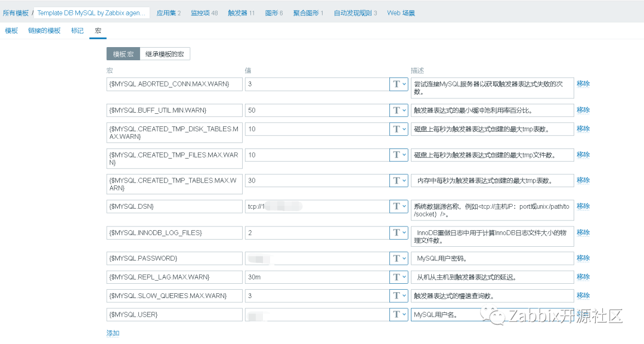Edit description field MySQL用户密码。
The height and width of the screenshot is (344, 644).
coord(492,258)
